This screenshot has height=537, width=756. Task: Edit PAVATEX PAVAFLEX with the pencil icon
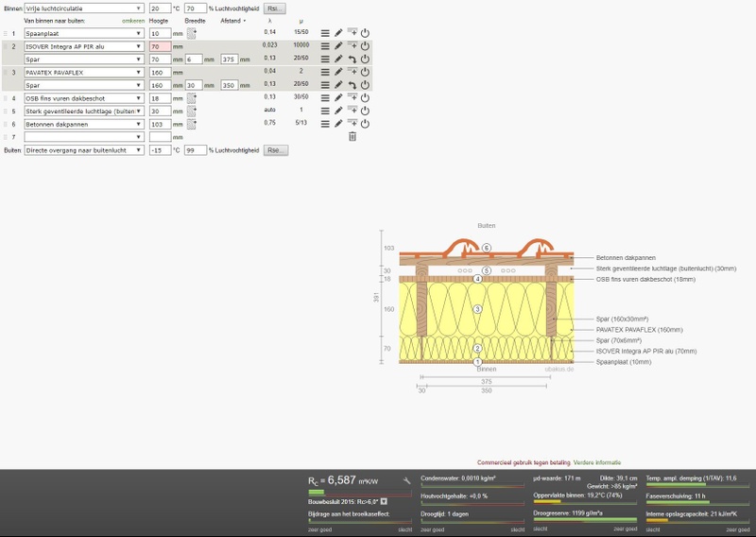coord(338,72)
